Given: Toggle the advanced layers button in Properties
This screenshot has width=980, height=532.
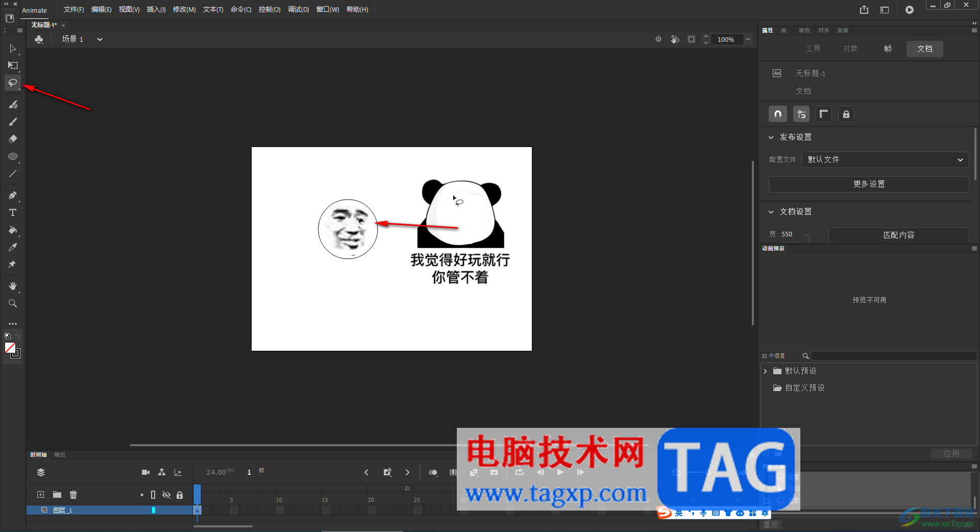Looking at the screenshot, I should pyautogui.click(x=801, y=114).
